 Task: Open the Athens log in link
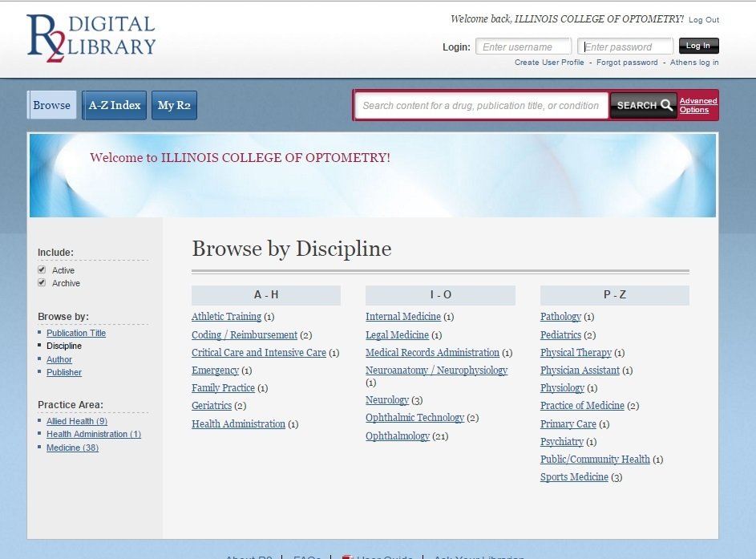pos(694,63)
